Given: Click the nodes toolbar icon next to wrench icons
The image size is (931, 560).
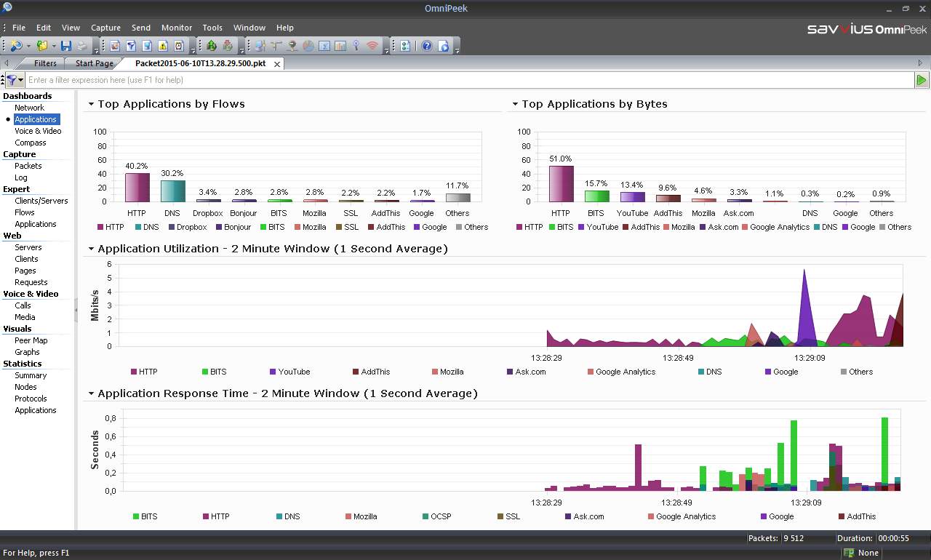Looking at the screenshot, I should [260, 46].
